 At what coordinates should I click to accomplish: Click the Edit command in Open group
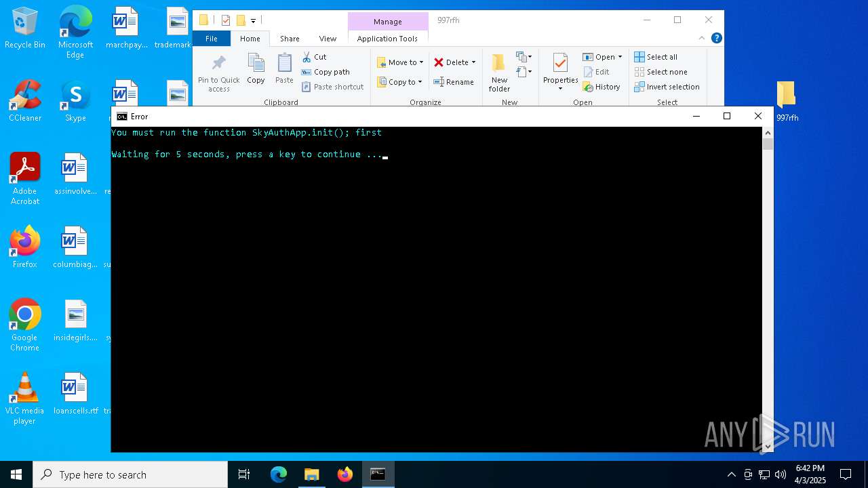pyautogui.click(x=596, y=72)
